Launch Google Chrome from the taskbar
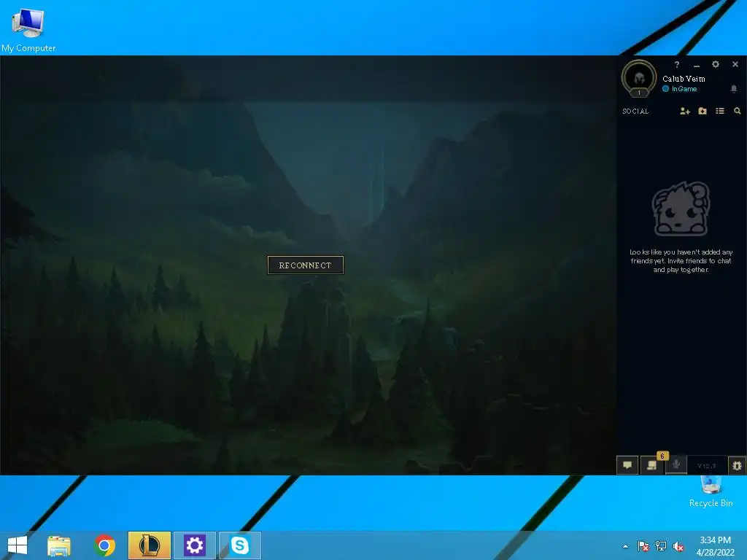This screenshot has width=747, height=560. (x=104, y=545)
